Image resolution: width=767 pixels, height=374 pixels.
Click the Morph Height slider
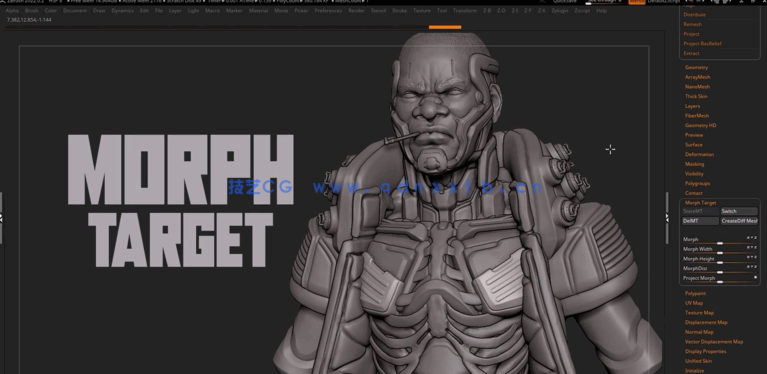tap(720, 260)
